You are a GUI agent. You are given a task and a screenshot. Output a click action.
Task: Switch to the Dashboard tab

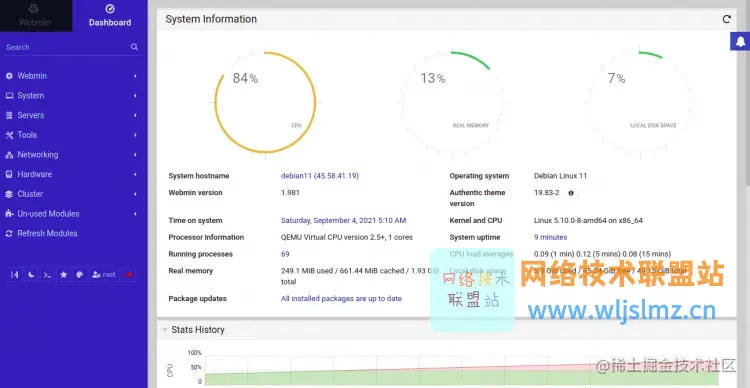coord(110,16)
